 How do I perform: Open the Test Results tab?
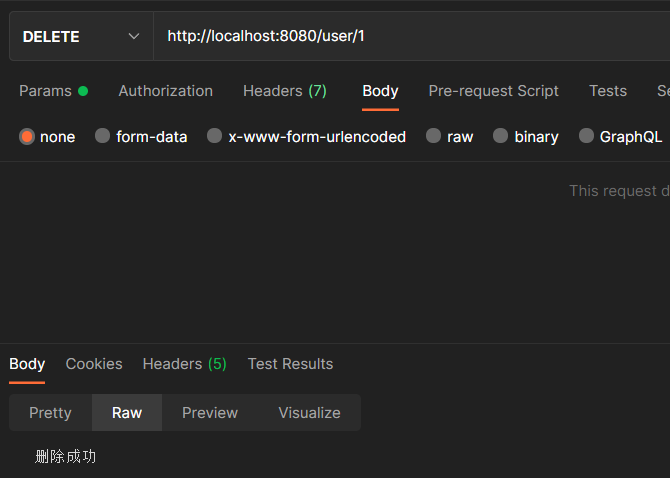pos(290,364)
